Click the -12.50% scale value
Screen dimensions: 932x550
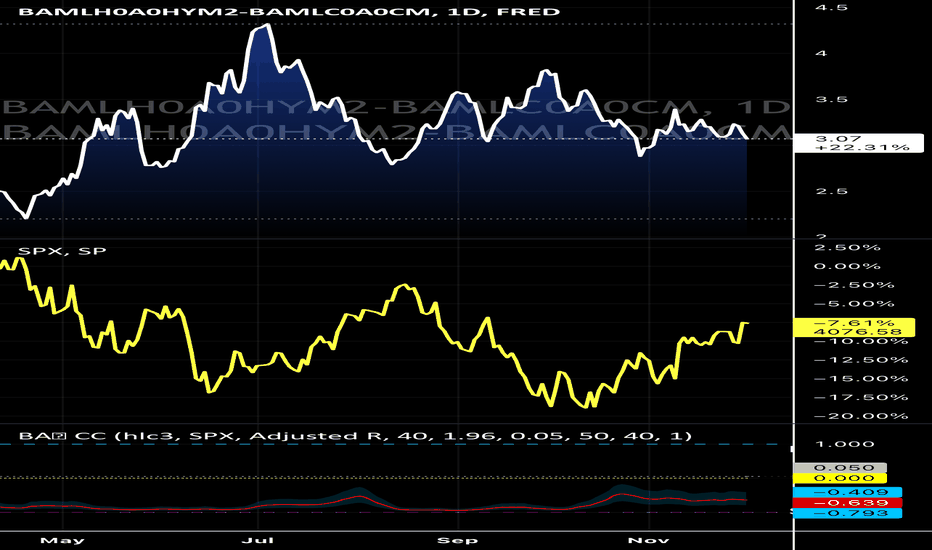tap(861, 360)
